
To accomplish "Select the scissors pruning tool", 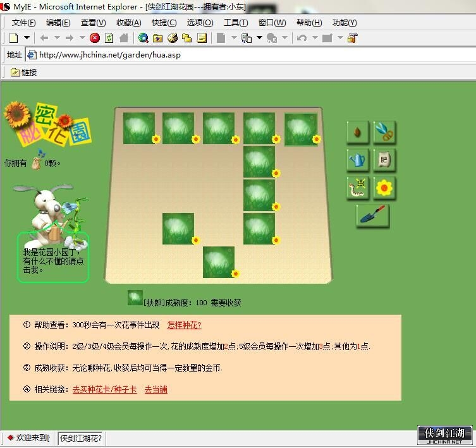I will point(384,132).
